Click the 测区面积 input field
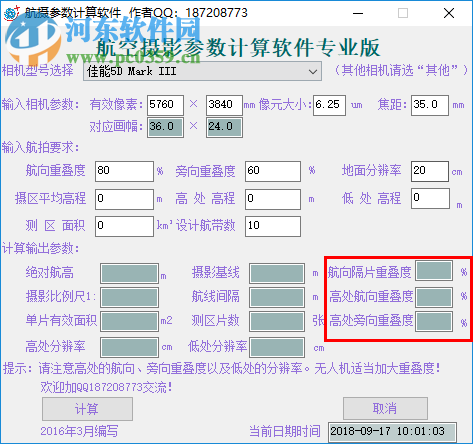473x444 pixels. (x=124, y=226)
